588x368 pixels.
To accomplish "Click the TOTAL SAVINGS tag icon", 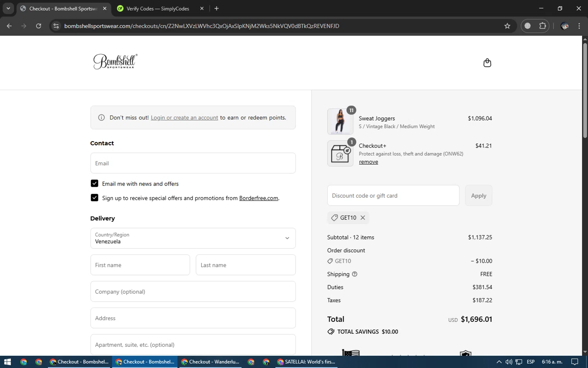I will (331, 332).
